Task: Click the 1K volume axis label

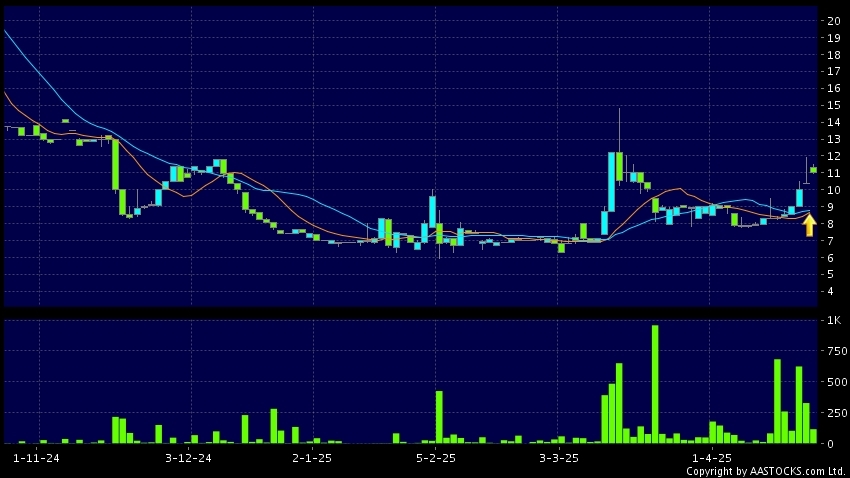Action: tap(834, 320)
